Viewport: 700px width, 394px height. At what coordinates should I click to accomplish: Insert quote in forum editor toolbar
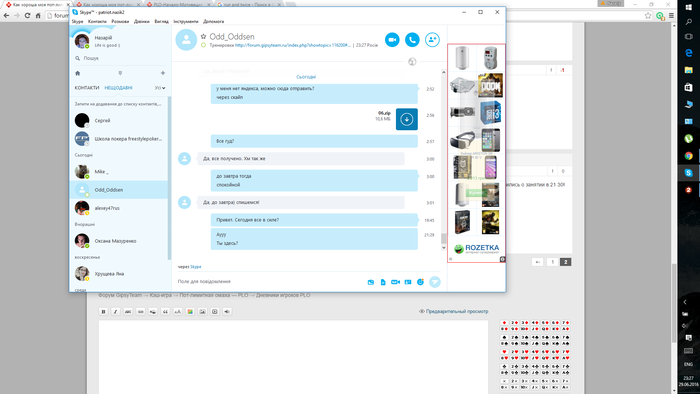(x=165, y=311)
